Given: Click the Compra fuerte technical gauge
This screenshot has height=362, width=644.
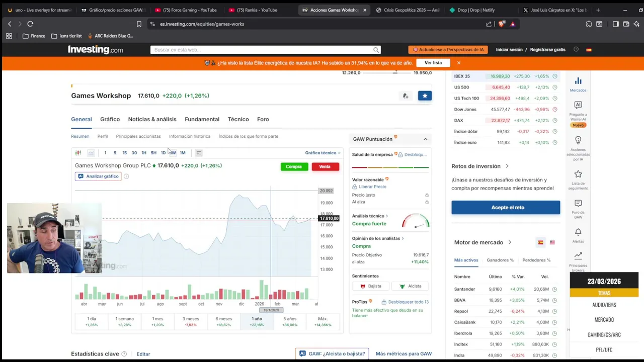Looking at the screenshot, I should click(416, 221).
